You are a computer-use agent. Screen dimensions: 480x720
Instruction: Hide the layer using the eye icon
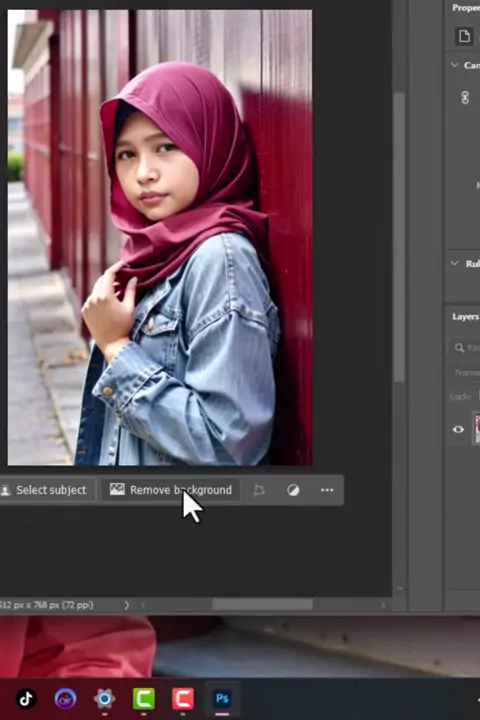tap(458, 429)
